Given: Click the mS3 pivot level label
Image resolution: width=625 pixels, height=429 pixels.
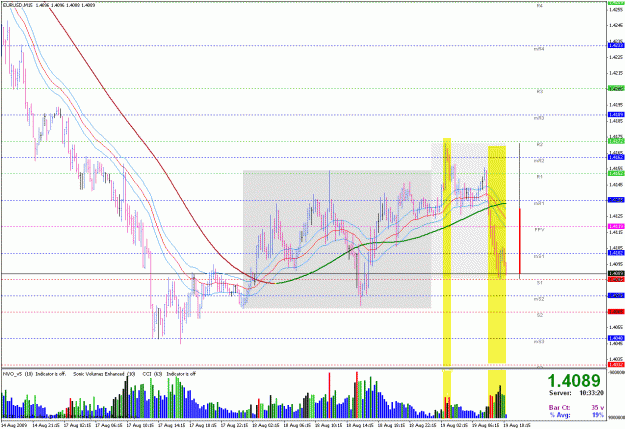Looking at the screenshot, I should coord(539,341).
